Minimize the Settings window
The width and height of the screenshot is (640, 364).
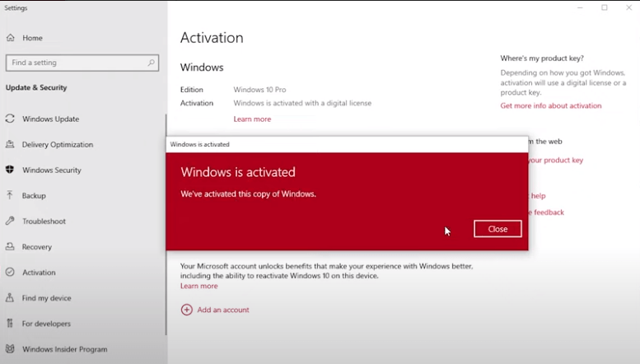(x=580, y=7)
